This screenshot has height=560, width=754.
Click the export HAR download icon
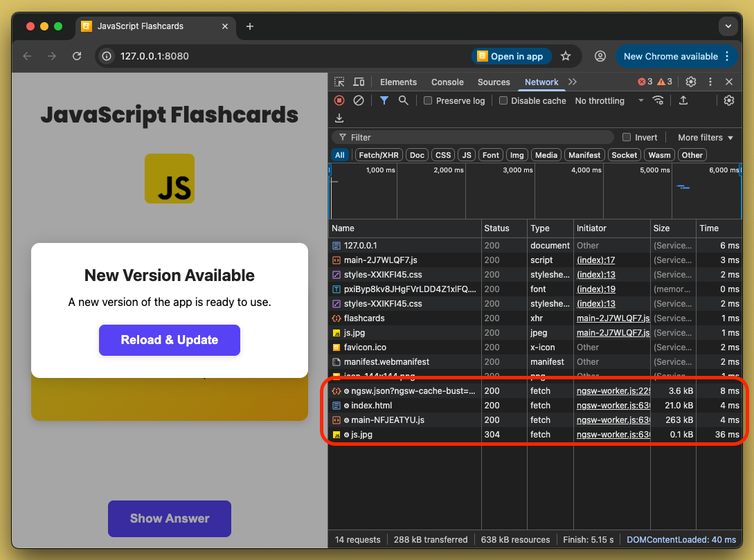(x=339, y=118)
